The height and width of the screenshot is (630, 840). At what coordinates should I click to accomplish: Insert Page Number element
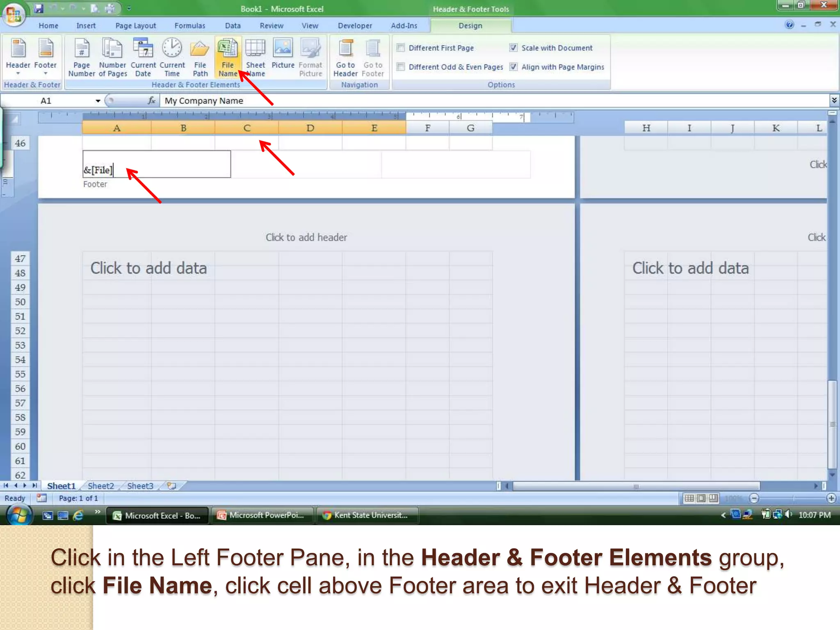click(82, 57)
